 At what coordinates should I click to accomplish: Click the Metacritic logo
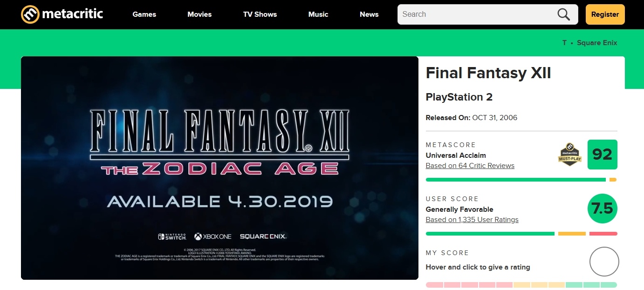coord(61,14)
